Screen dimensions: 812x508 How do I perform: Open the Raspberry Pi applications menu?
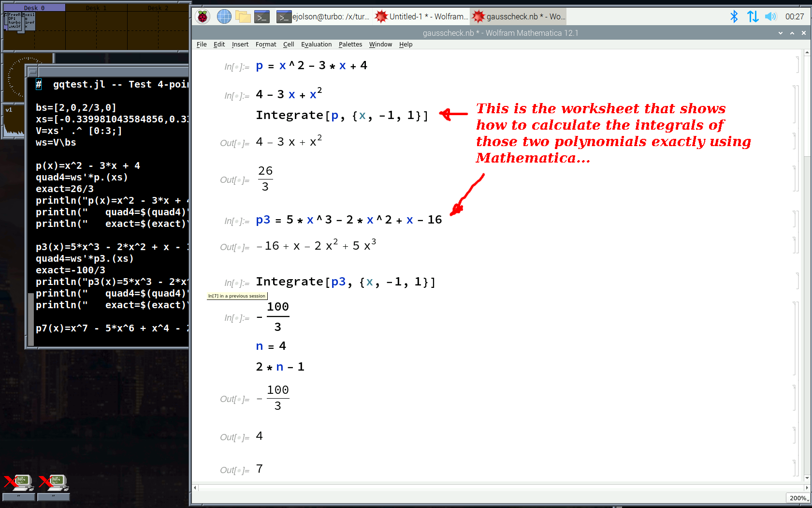coord(203,16)
